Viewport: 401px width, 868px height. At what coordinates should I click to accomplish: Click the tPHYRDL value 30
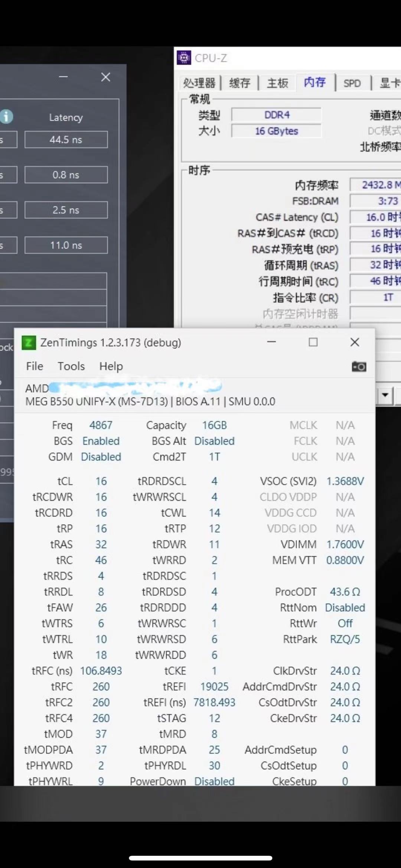[214, 765]
